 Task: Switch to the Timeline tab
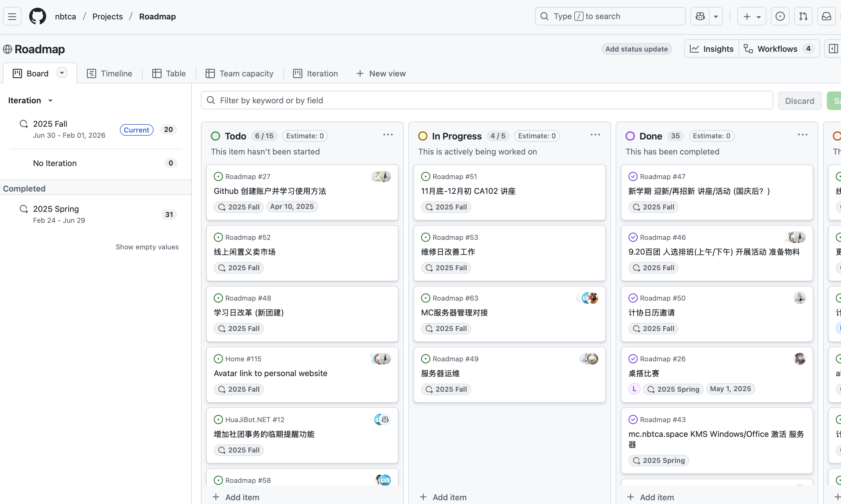pyautogui.click(x=109, y=74)
